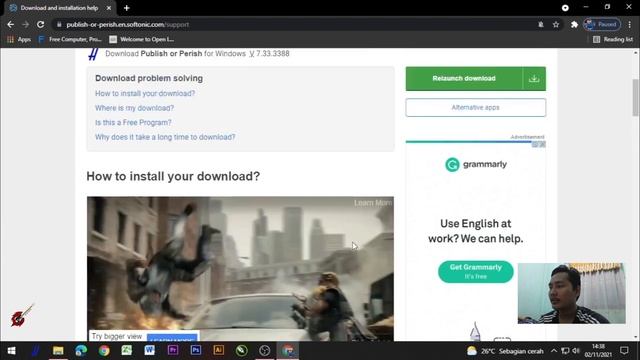Click the weather 26°C Sebagian cerah widget

505,351
